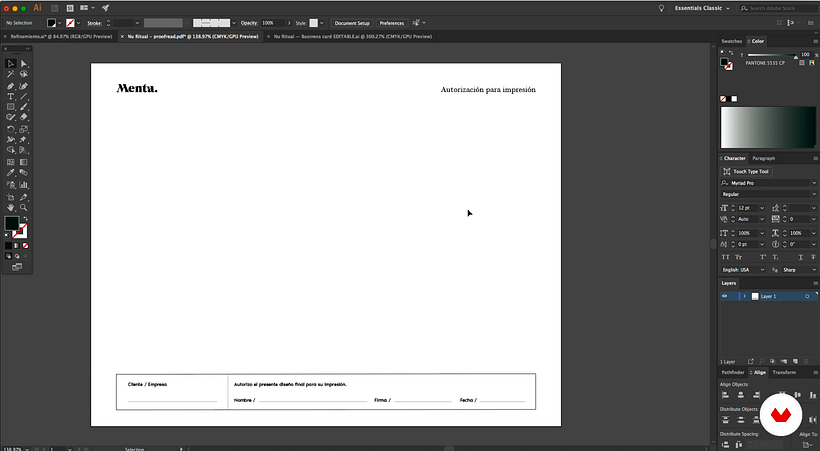The image size is (820, 451).
Task: Open the Essentials Classic workspace dropdown
Action: (702, 8)
